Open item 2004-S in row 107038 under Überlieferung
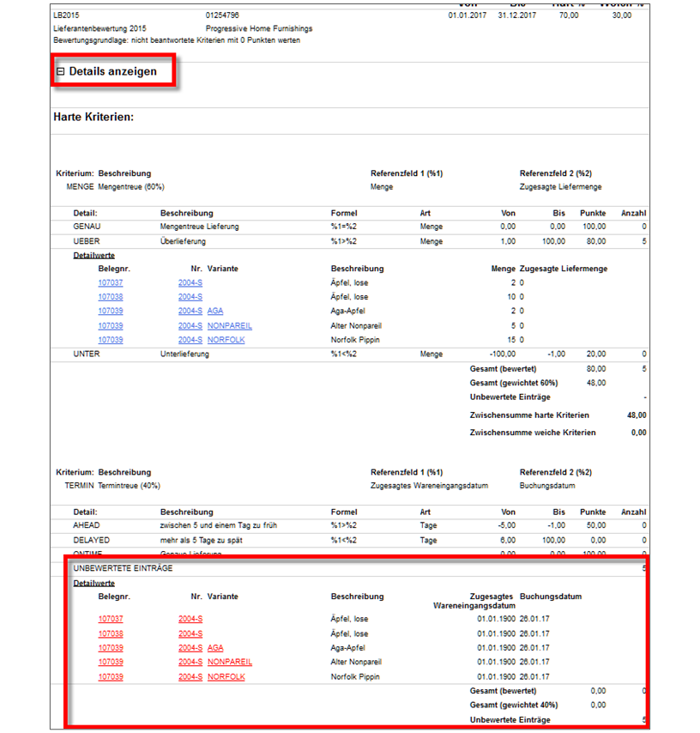Viewport: 700px width, 733px height. [x=190, y=297]
